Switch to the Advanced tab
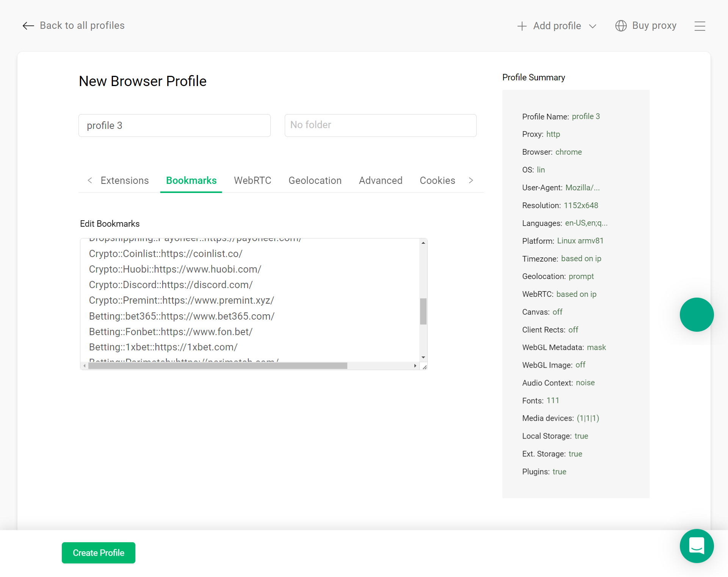 point(381,180)
